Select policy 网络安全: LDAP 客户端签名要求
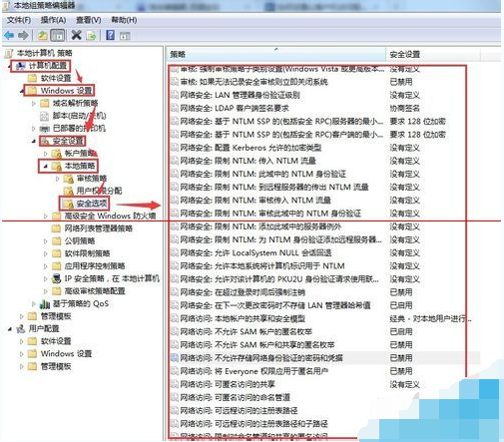The width and height of the screenshot is (504, 442). (235, 108)
